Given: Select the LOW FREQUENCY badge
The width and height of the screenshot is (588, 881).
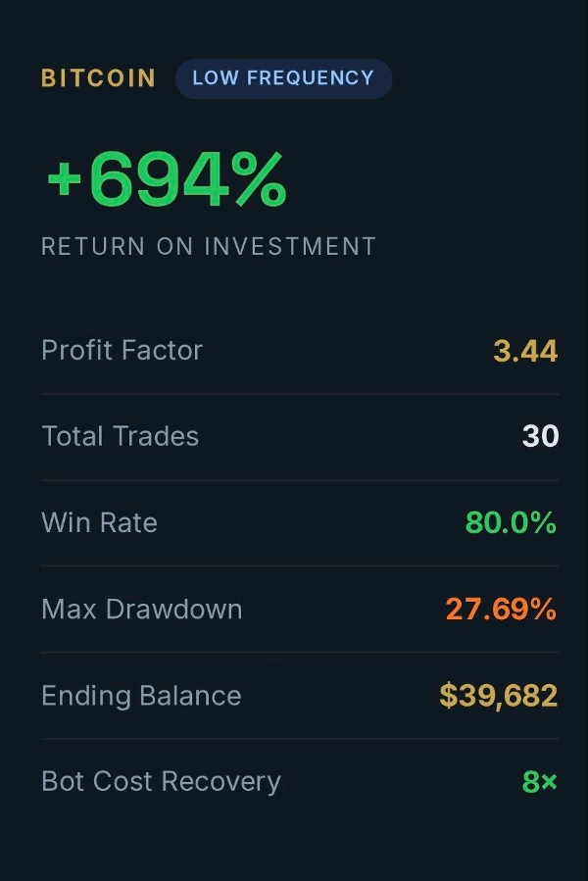Looking at the screenshot, I should (283, 78).
